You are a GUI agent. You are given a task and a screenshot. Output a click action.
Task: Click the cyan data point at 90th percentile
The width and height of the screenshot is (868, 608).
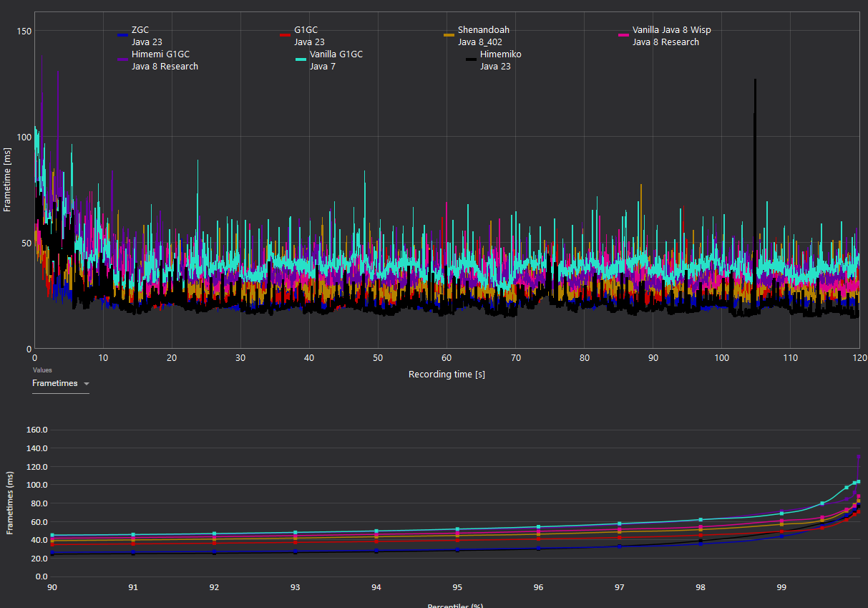(52, 535)
